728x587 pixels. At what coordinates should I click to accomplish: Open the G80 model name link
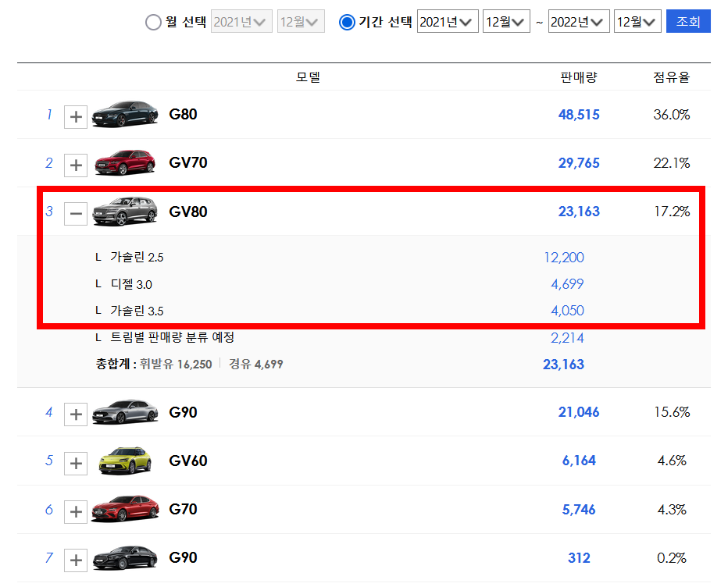click(183, 114)
